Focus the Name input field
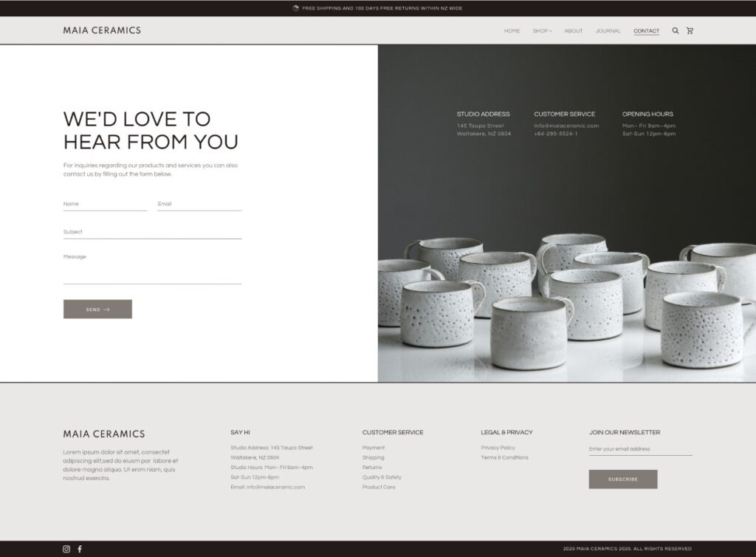The width and height of the screenshot is (756, 557). (105, 205)
